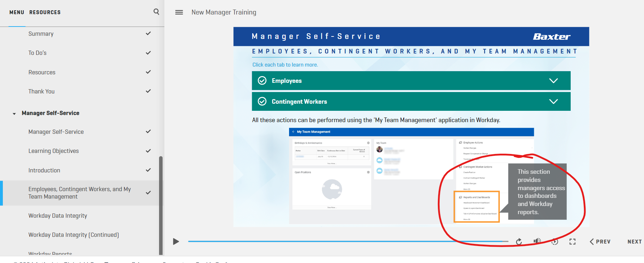This screenshot has height=263, width=644.
Task: Open the sidebar search icon
Action: click(x=156, y=12)
